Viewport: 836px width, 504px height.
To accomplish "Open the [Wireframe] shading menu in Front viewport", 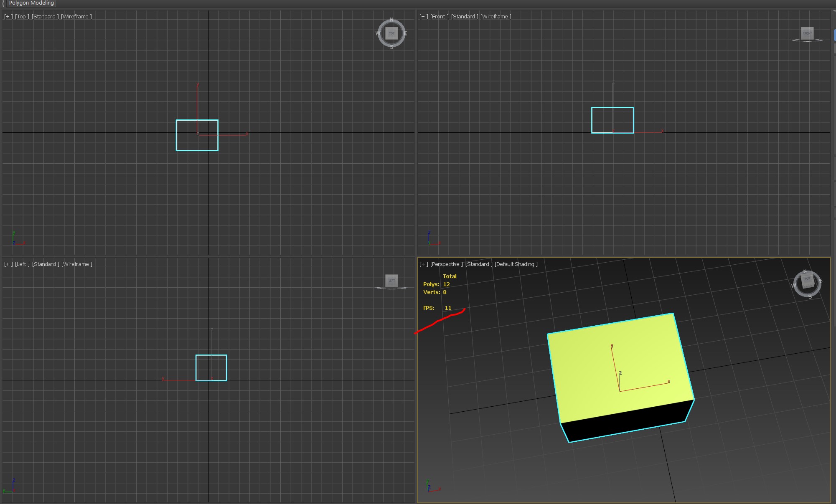I will (x=496, y=17).
